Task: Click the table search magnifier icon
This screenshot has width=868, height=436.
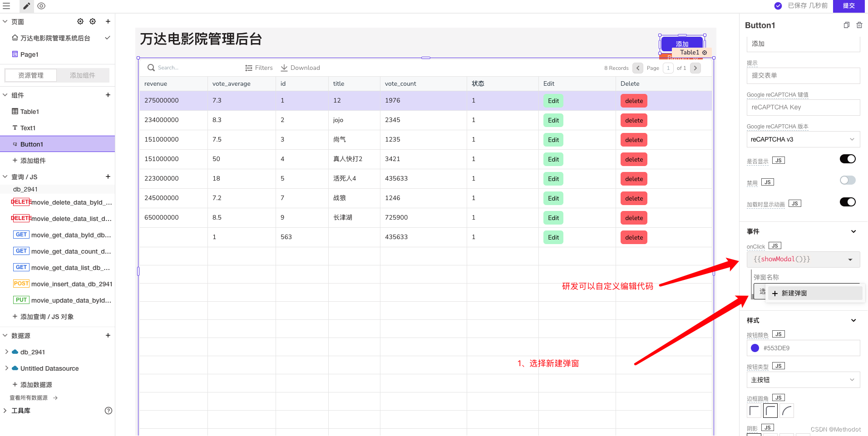Action: pos(151,68)
